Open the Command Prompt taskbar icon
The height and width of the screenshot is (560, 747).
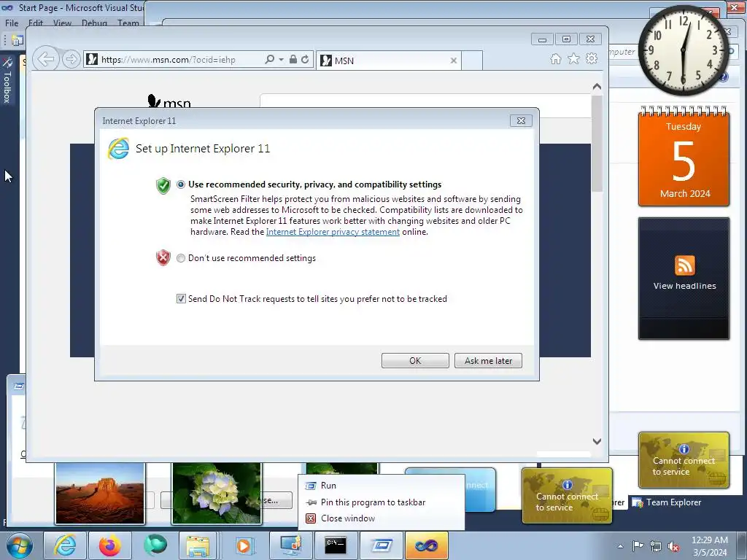pos(336,545)
